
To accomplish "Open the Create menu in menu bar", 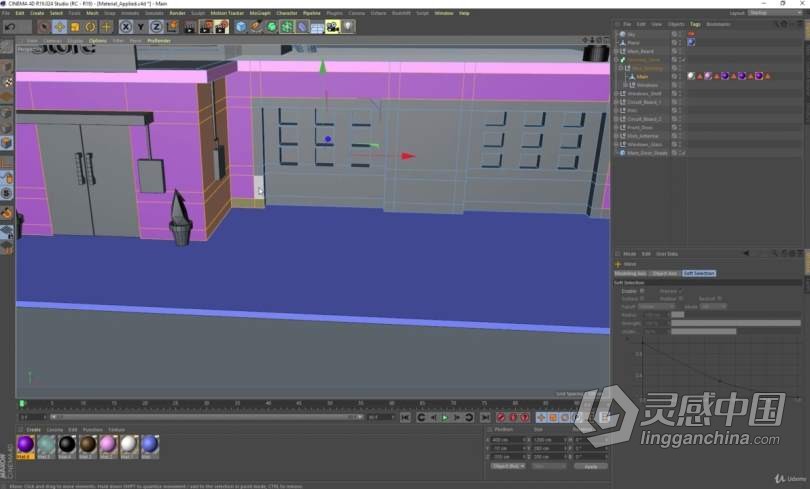I will point(37,13).
